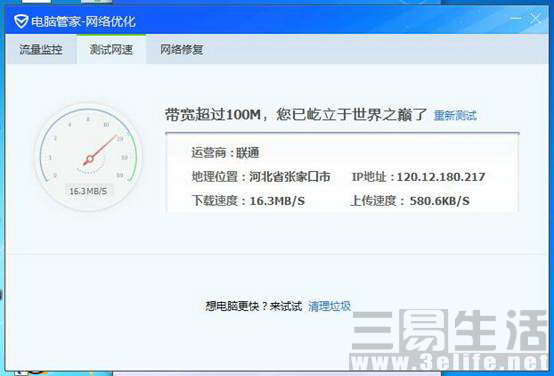
Task: Switch to the 流量监控 tab
Action: click(x=41, y=49)
